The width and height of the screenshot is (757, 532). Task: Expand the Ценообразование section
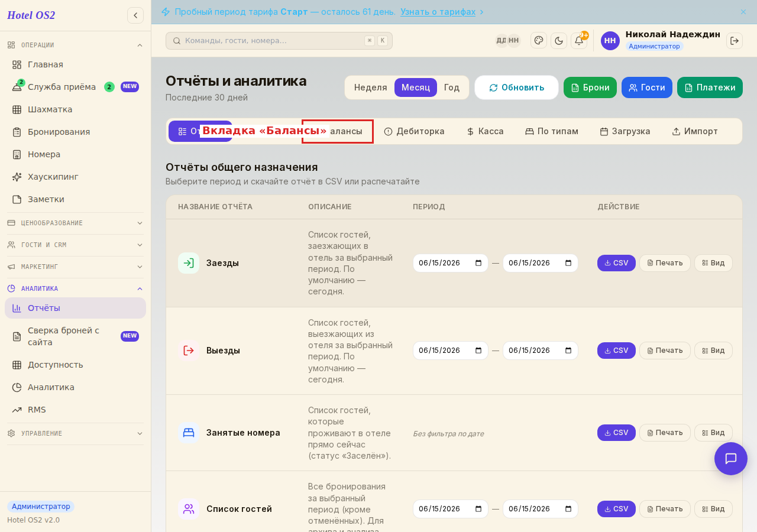(x=75, y=223)
